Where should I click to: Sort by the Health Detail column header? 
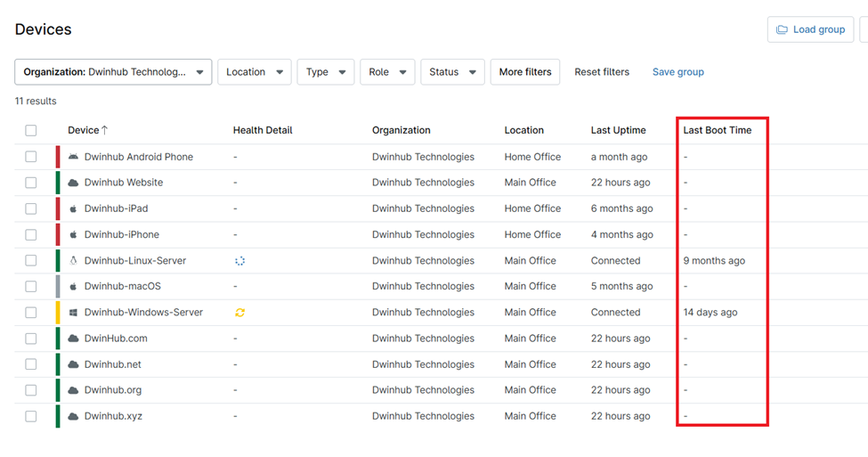263,130
